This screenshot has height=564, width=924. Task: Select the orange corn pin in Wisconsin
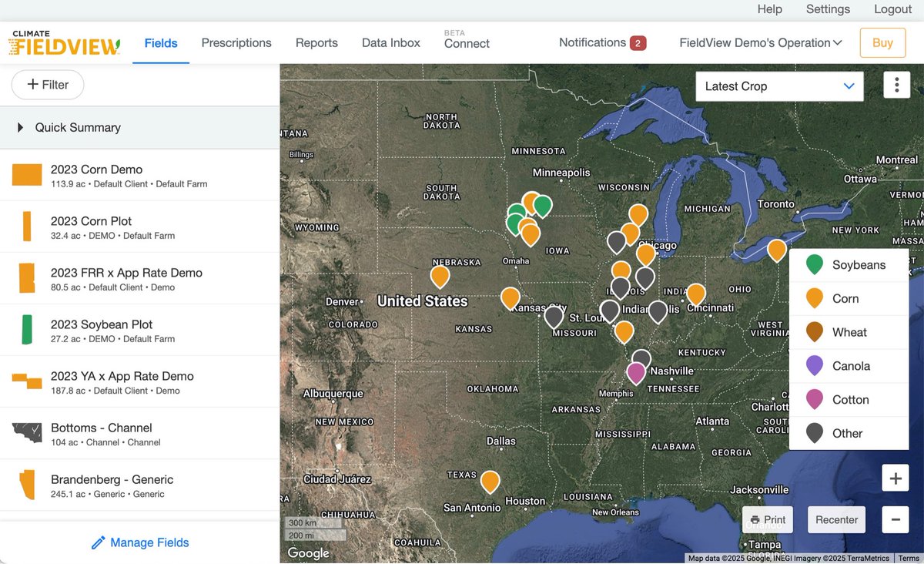coord(638,215)
